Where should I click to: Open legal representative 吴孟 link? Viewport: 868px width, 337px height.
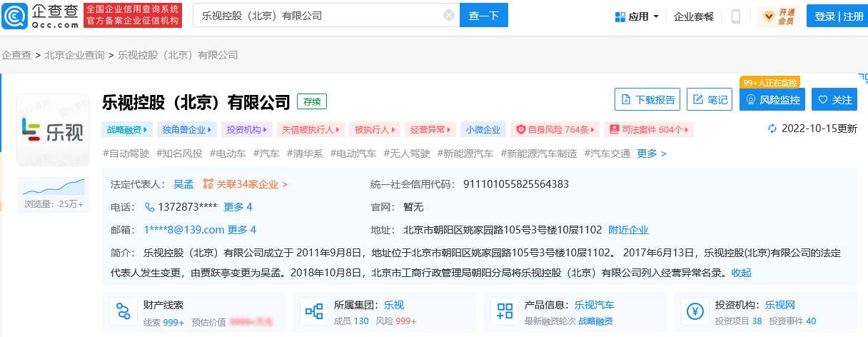point(183,184)
